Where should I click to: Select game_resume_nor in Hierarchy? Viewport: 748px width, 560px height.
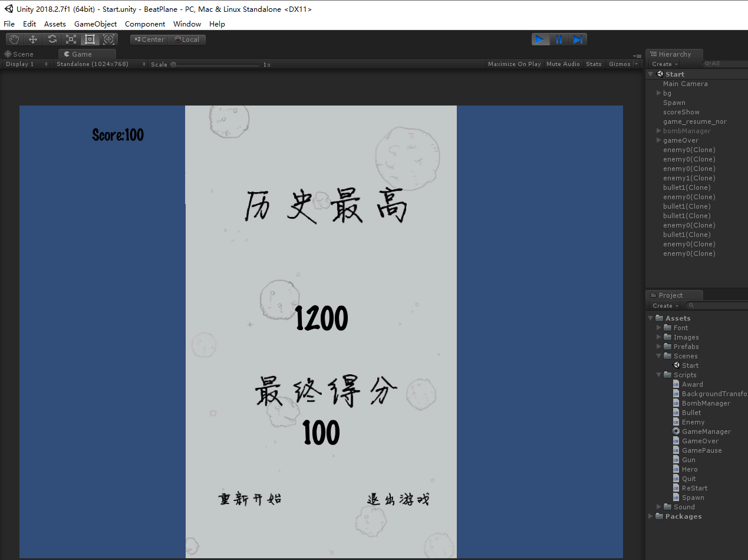coord(694,121)
